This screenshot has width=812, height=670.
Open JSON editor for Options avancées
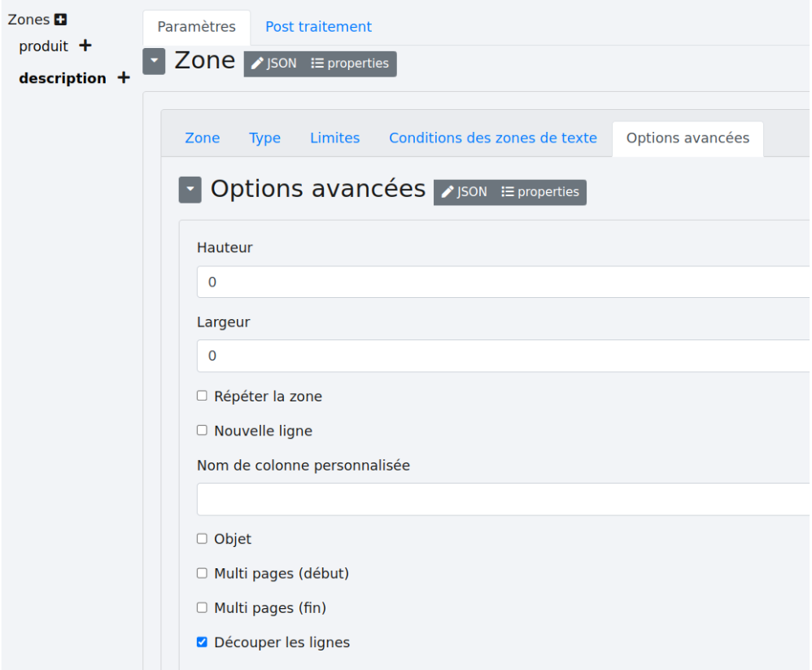point(464,192)
